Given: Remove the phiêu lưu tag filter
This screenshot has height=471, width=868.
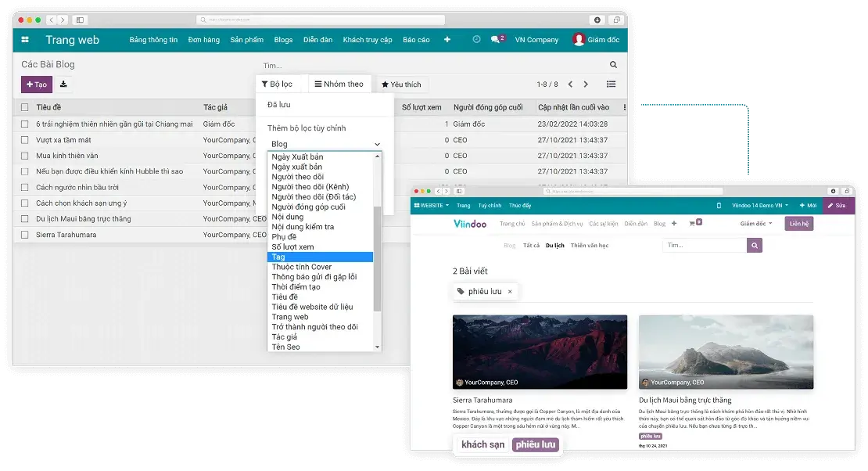Looking at the screenshot, I should 510,292.
